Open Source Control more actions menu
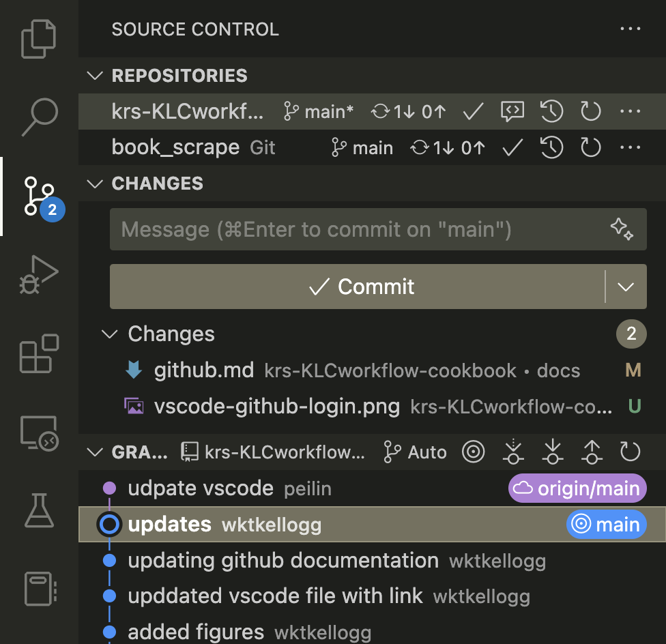666x644 pixels. [x=630, y=29]
